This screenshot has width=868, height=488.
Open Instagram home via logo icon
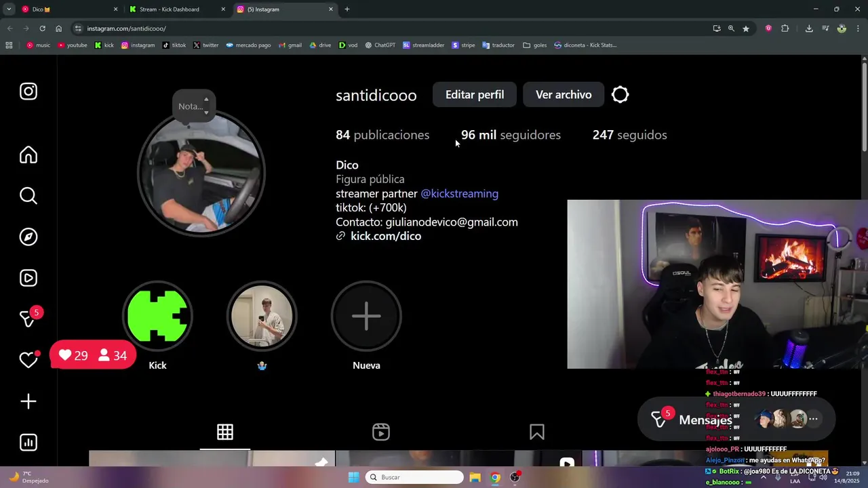(x=28, y=91)
